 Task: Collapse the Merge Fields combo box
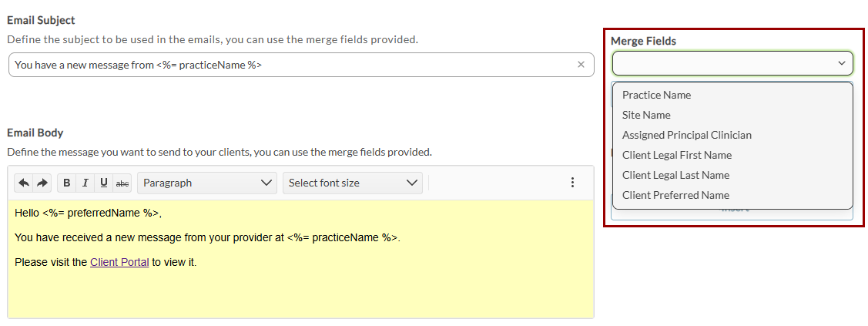(842, 63)
